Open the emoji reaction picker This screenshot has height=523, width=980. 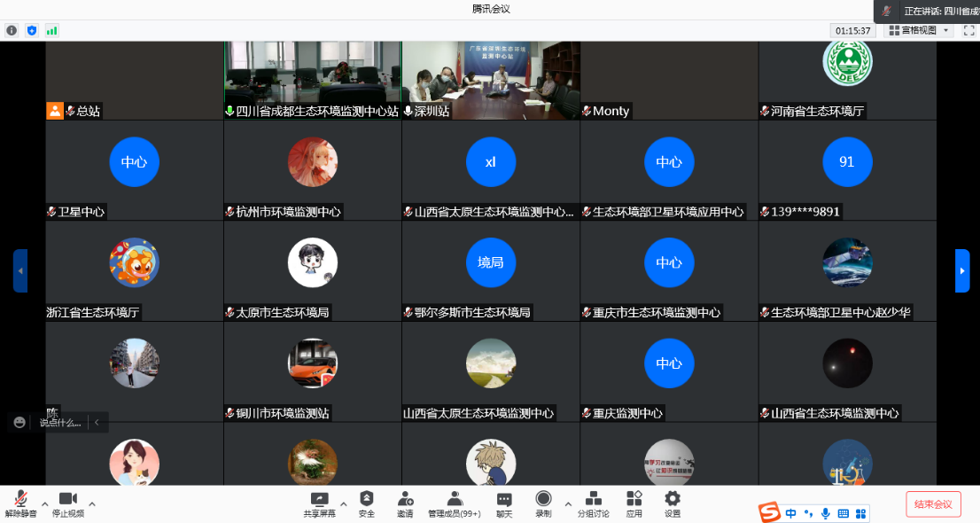click(x=19, y=422)
